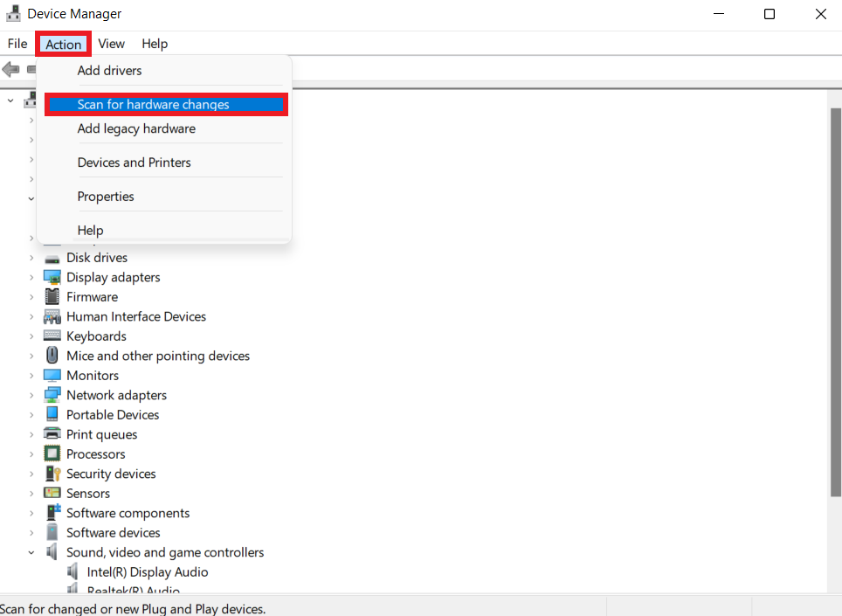Minimize the Device Manager window
The height and width of the screenshot is (616, 842).
coord(719,14)
